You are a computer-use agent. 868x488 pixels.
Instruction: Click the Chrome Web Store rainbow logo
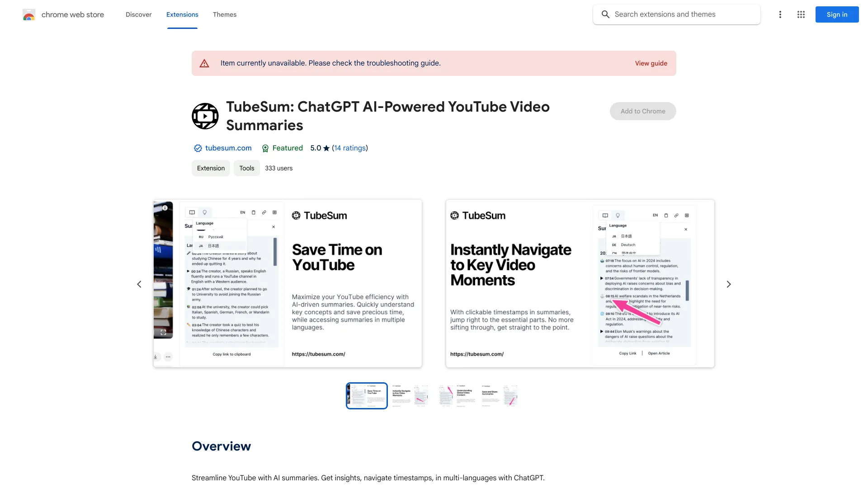[x=28, y=14]
